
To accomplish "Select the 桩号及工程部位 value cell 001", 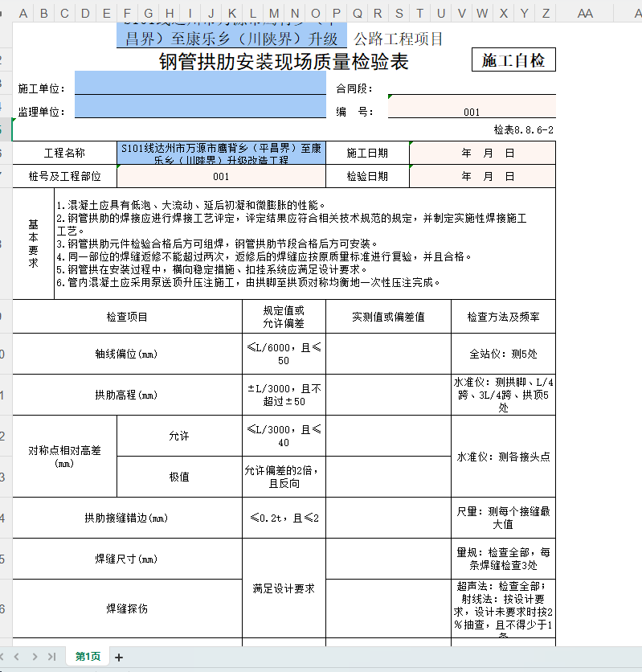I will (221, 176).
